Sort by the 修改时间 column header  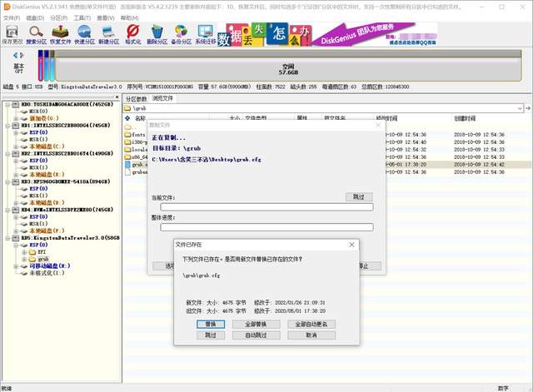coord(386,118)
